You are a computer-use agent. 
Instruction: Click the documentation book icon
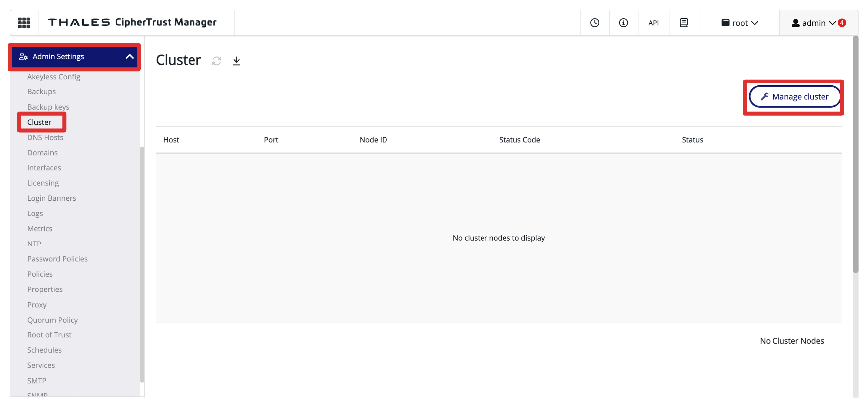684,23
